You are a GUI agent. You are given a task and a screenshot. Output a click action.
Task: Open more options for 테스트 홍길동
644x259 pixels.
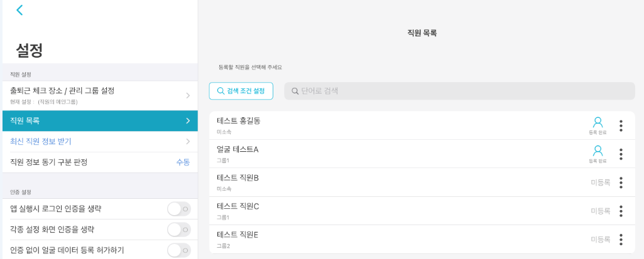621,125
